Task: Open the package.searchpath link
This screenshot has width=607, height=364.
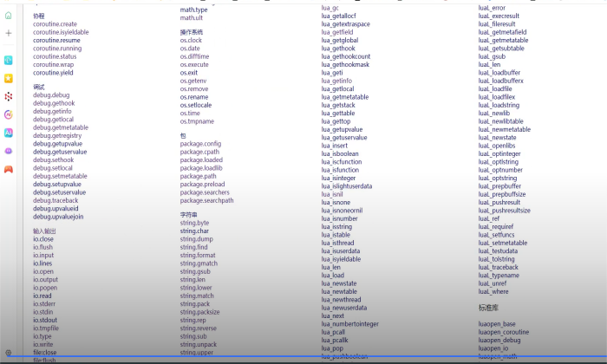Action: [206, 201]
